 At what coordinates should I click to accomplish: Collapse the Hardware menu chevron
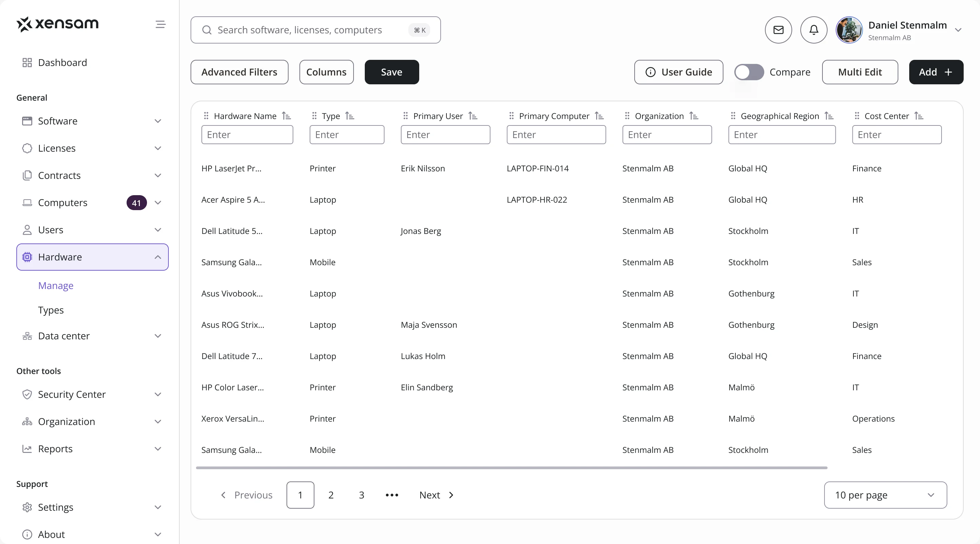[x=158, y=257]
